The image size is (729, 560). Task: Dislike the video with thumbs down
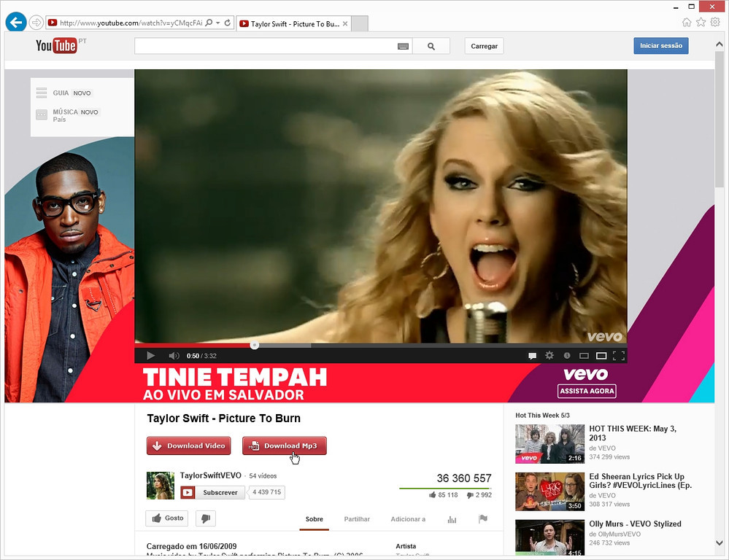pyautogui.click(x=205, y=518)
